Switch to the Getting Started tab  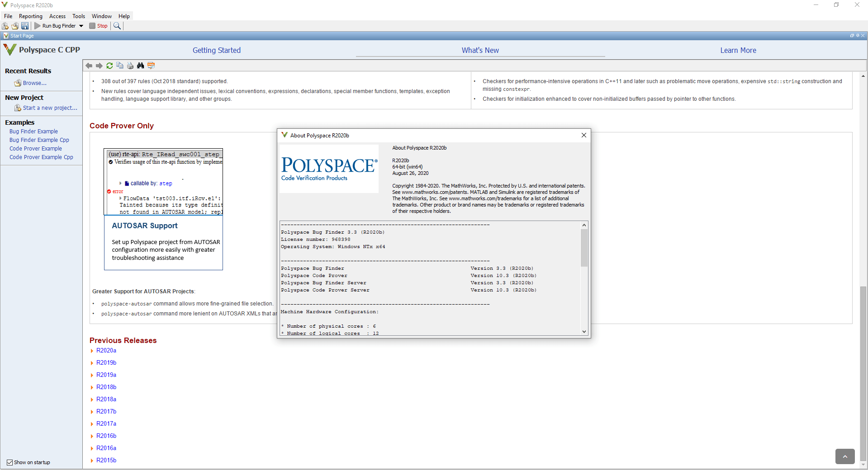[217, 50]
